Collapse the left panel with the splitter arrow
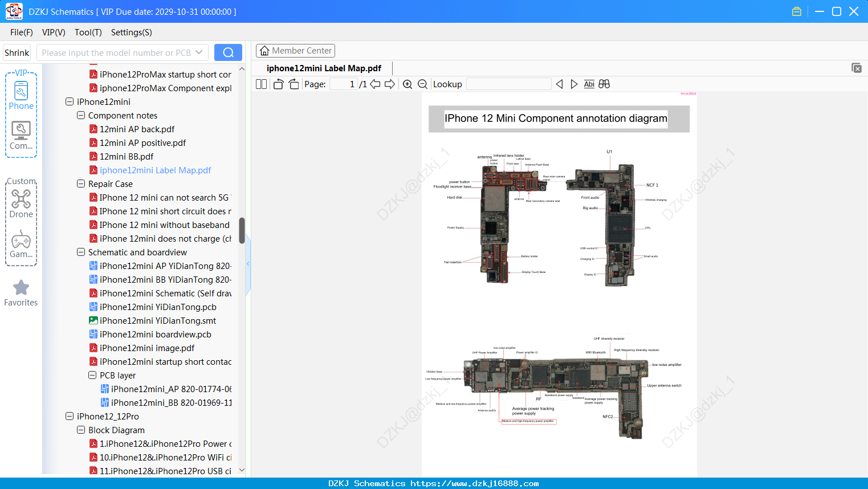 [248, 264]
